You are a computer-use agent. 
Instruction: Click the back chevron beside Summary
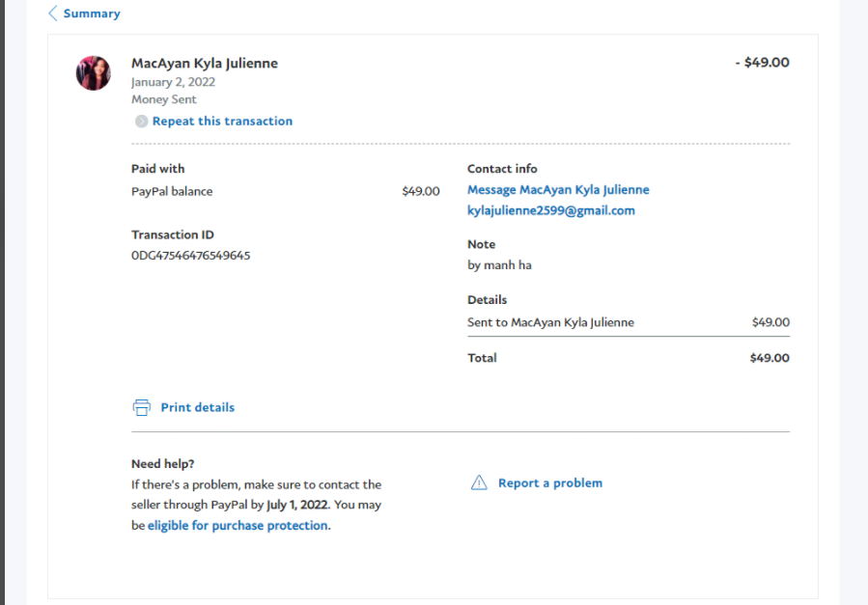coord(52,14)
